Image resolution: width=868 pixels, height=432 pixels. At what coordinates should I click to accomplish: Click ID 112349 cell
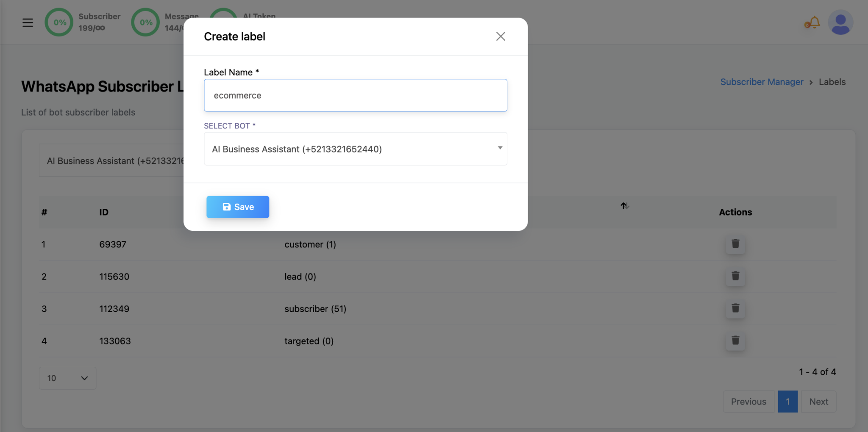(114, 309)
